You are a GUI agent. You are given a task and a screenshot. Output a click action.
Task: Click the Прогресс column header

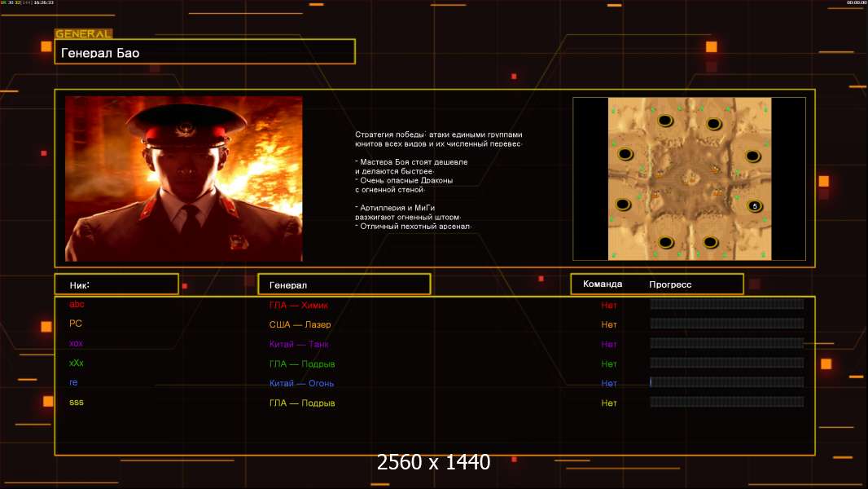(670, 284)
